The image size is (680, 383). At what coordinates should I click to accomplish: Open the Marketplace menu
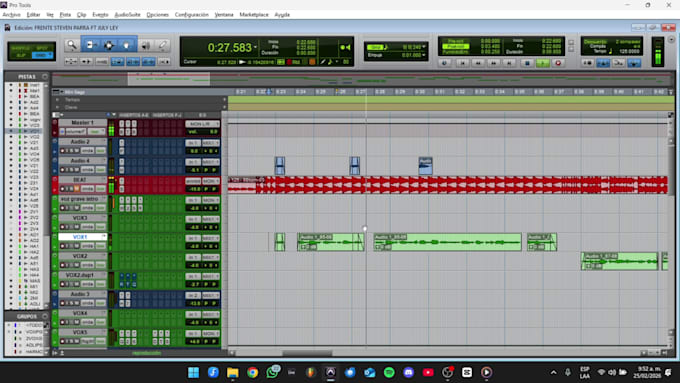click(254, 15)
